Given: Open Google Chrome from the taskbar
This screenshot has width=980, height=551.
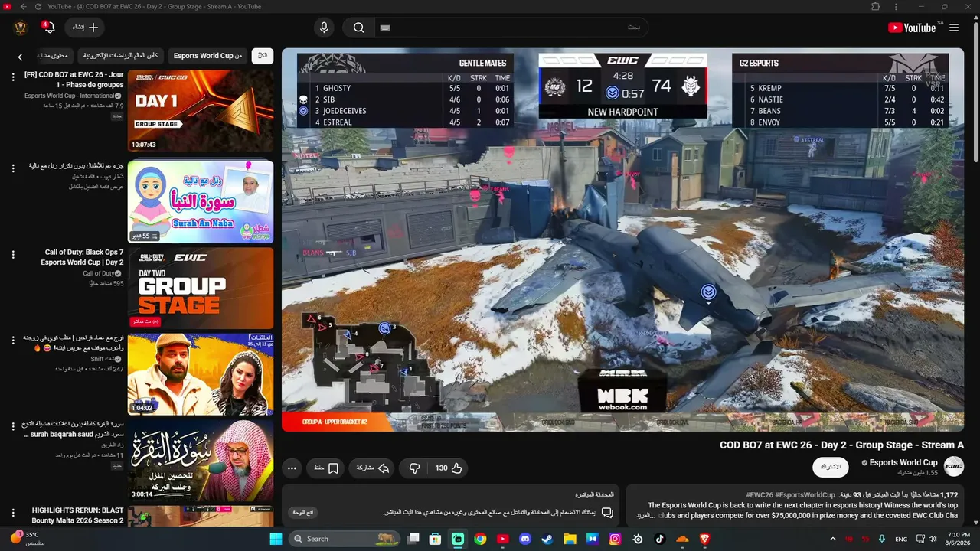Looking at the screenshot, I should [x=480, y=539].
